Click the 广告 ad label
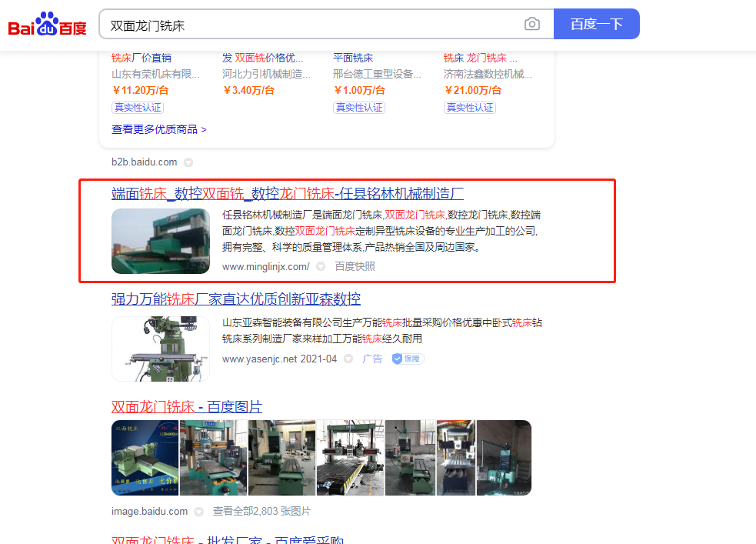 click(372, 359)
